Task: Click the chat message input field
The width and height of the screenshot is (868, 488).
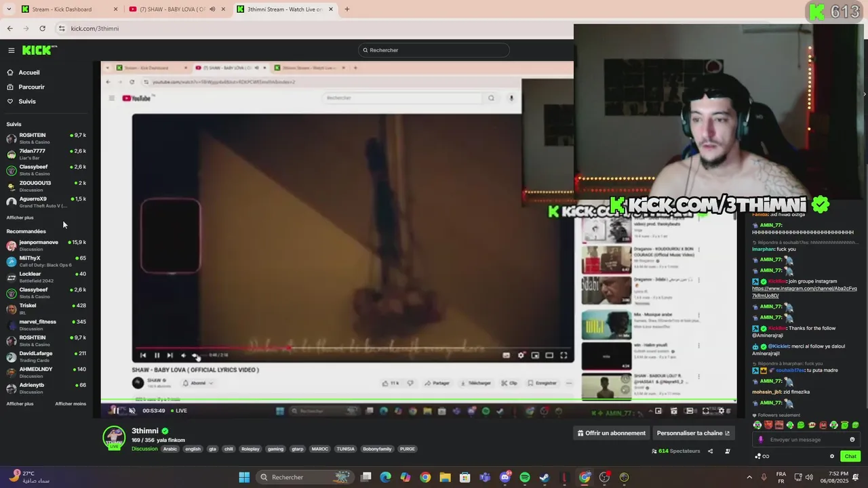Action: click(807, 440)
